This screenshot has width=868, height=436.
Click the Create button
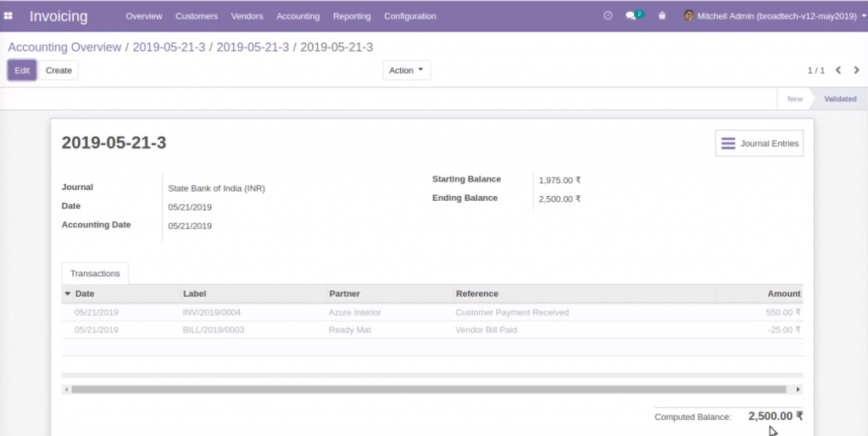point(58,70)
